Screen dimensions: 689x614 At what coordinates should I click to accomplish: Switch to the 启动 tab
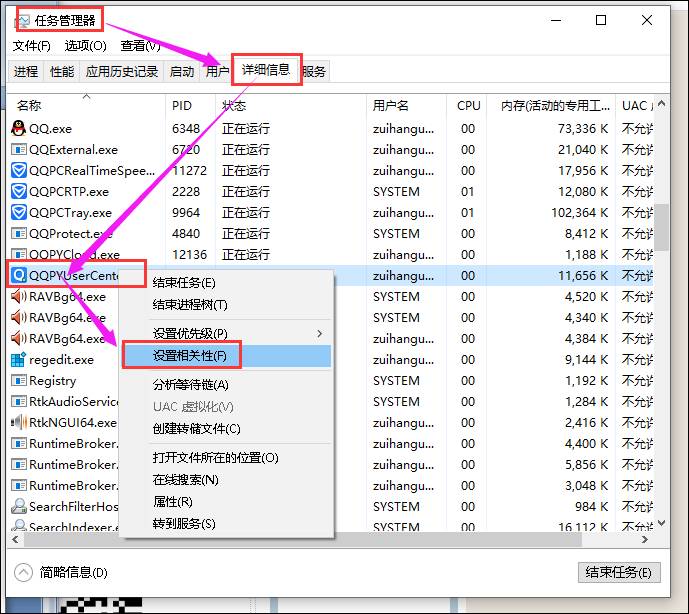pyautogui.click(x=182, y=71)
